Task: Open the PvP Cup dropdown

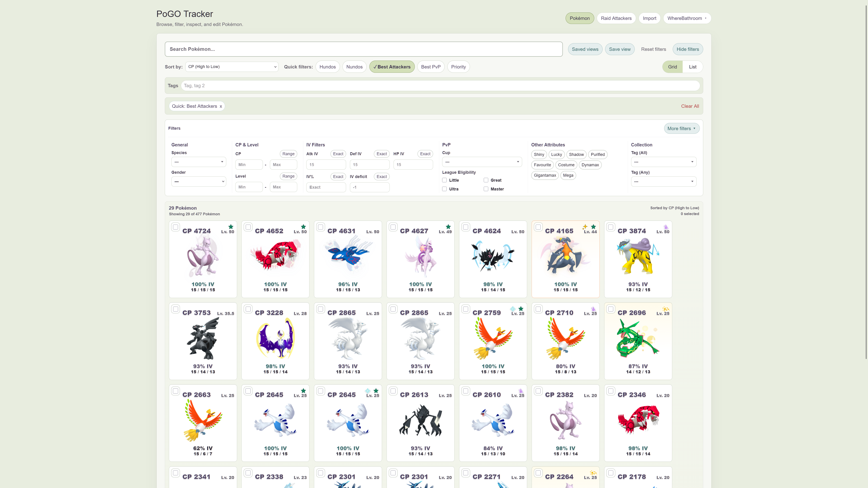Action: [x=482, y=162]
